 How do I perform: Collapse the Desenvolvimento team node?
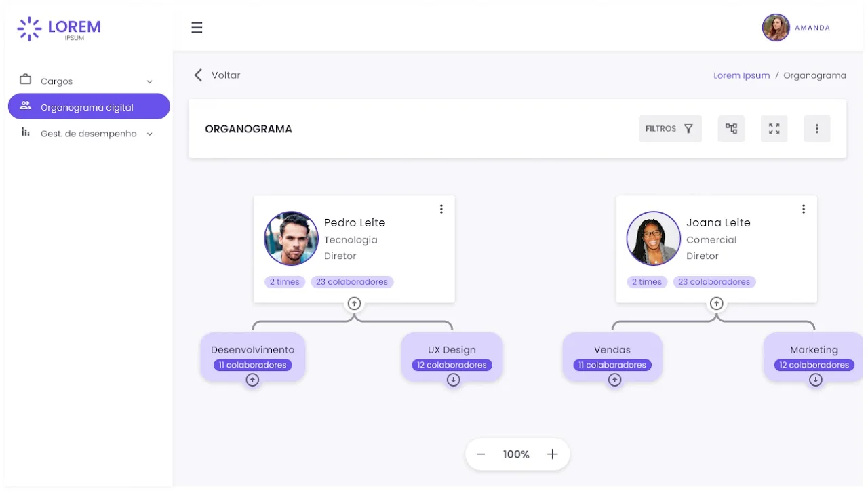(x=252, y=380)
